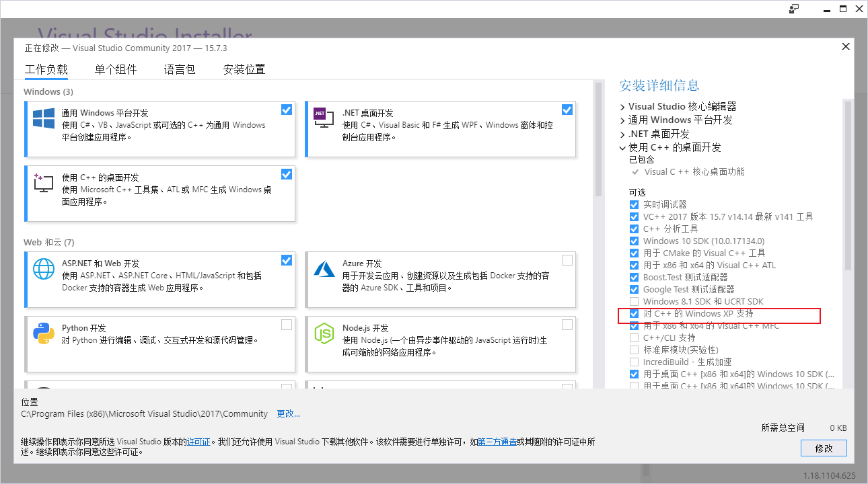Uncheck the ASP.NET 和 Web 开发 checkbox

[x=287, y=260]
